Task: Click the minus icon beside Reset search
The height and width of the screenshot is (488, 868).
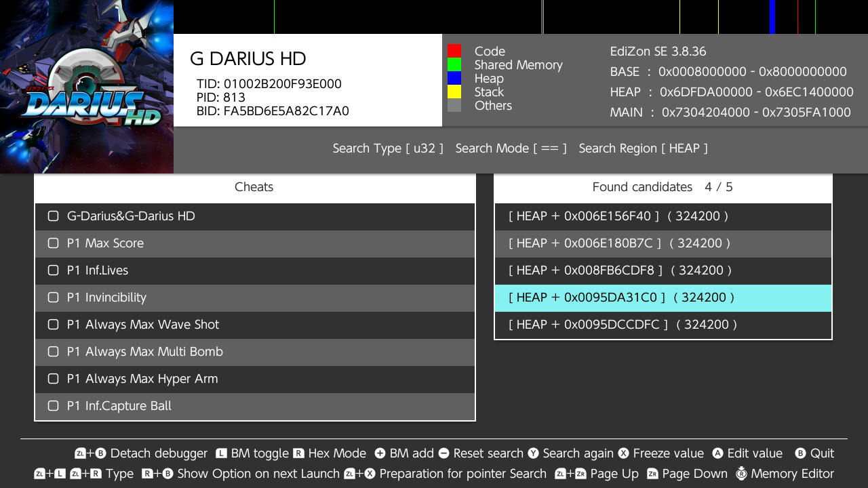Action: [443, 453]
